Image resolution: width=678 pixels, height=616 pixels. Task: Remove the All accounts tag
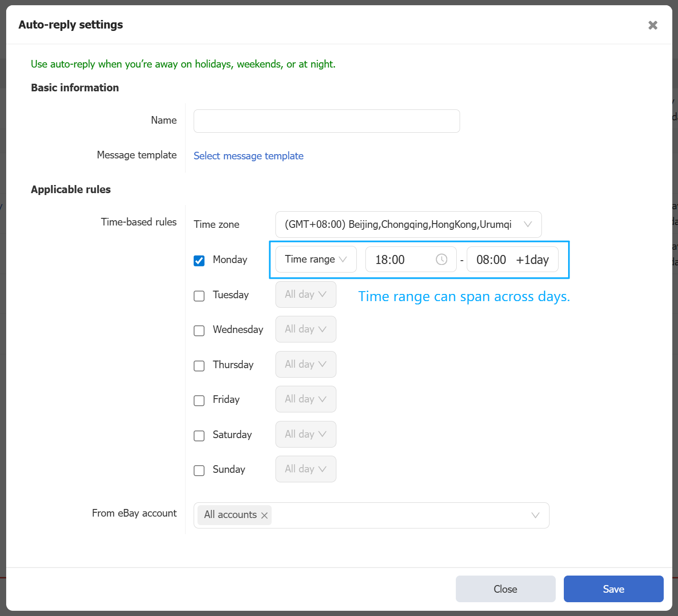pyautogui.click(x=265, y=515)
